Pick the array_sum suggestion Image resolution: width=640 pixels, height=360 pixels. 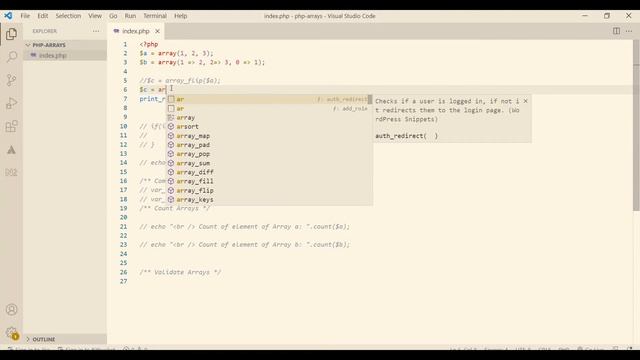(268, 163)
